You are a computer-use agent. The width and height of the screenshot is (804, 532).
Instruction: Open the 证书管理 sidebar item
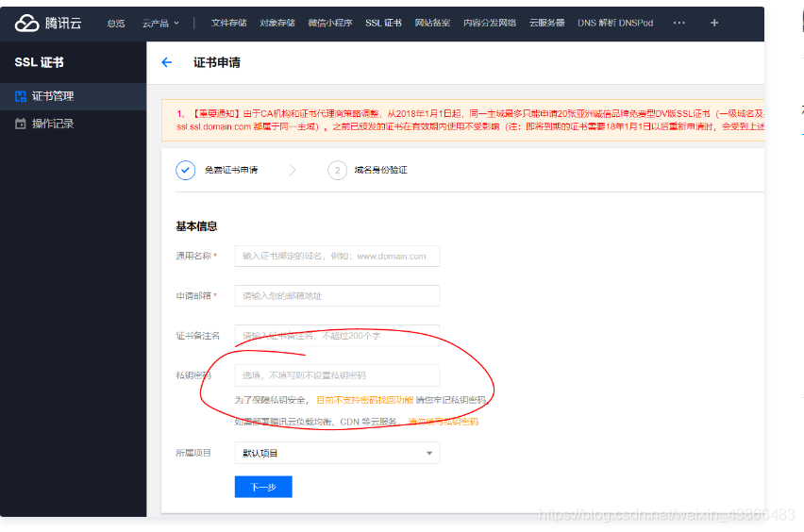73,96
